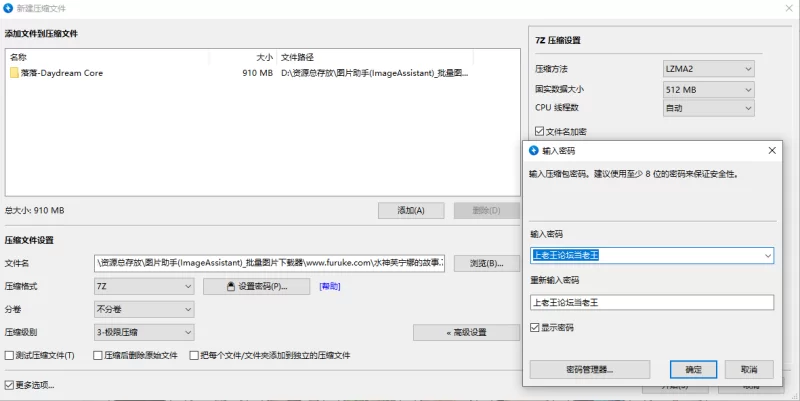
Task: Click the icon in the 输入密码 dialog title
Action: 534,150
